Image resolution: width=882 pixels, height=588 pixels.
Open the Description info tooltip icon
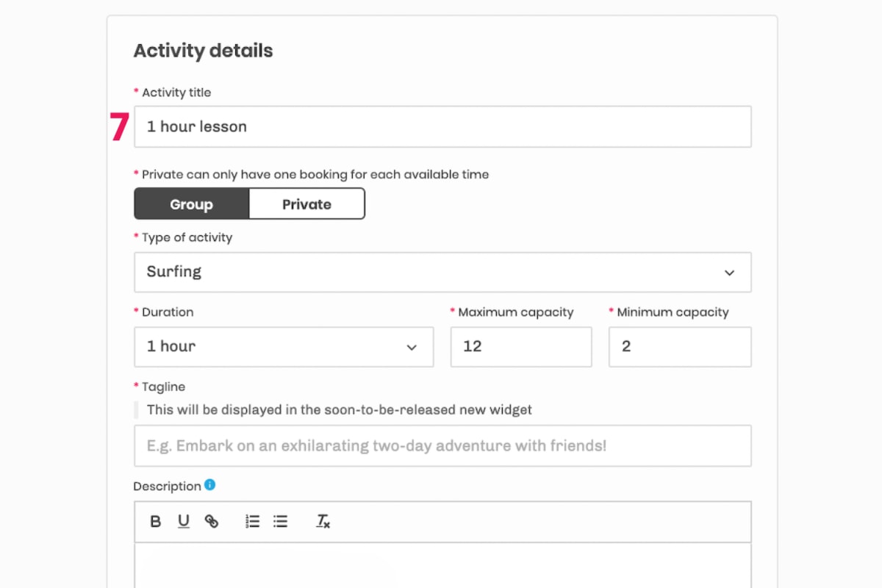tap(209, 485)
